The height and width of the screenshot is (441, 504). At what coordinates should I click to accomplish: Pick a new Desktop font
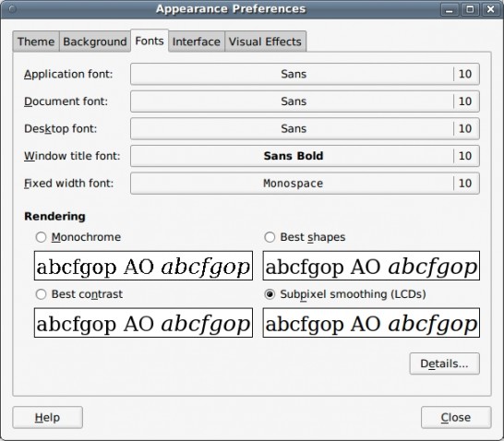tap(305, 129)
